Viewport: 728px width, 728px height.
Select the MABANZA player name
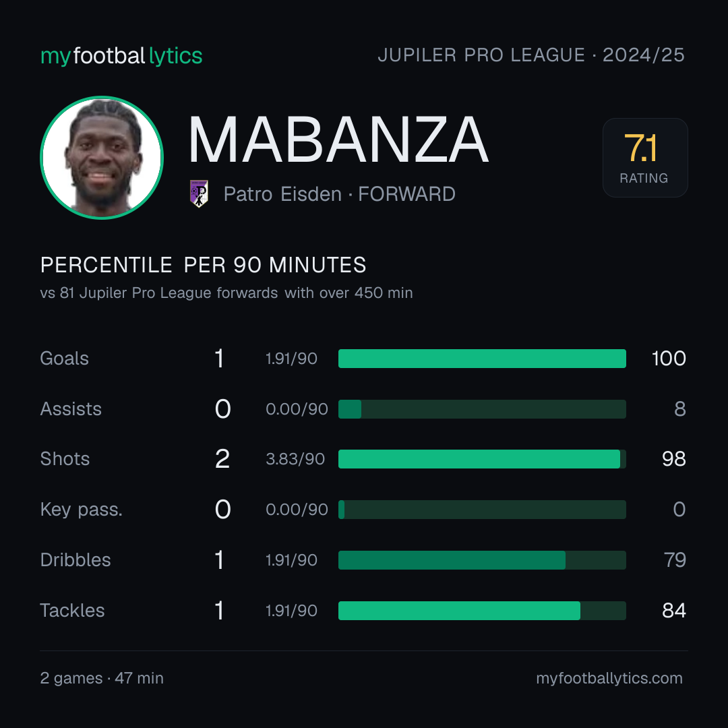coord(338,140)
